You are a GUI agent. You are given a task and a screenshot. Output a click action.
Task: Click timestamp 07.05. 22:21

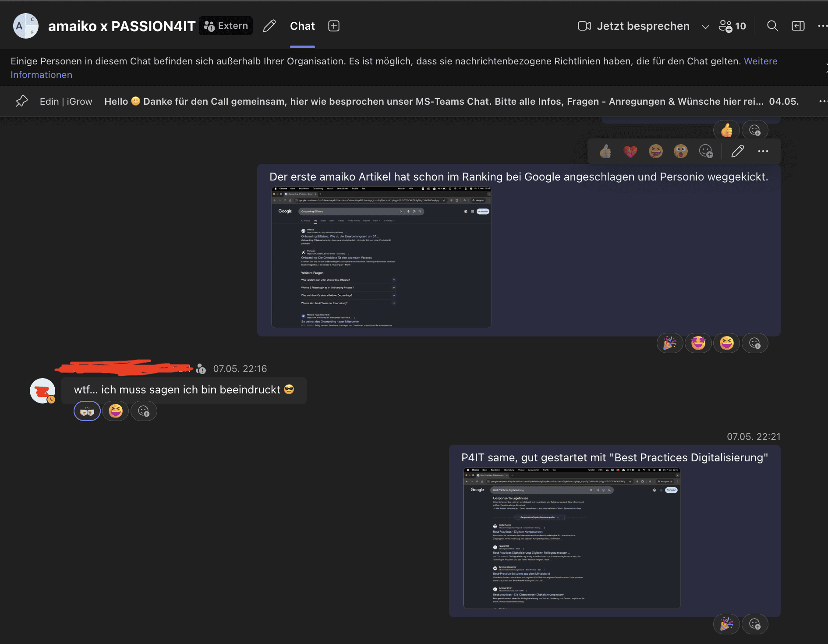pyautogui.click(x=754, y=437)
